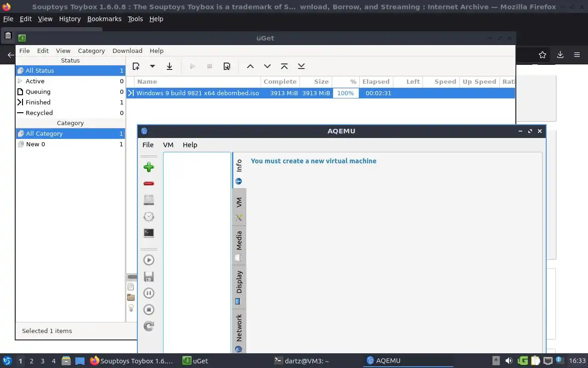
Task: Select All Status in uGet sidebar
Action: [70, 70]
